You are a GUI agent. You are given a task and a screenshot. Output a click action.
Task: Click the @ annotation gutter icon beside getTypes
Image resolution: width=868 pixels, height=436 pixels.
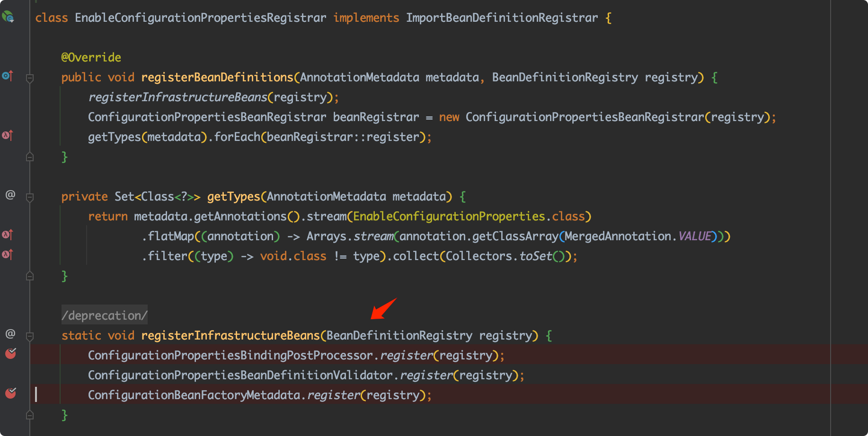9,194
